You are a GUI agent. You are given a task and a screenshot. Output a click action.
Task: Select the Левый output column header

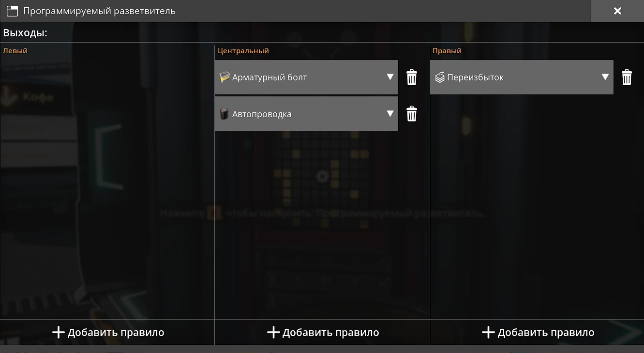point(15,51)
